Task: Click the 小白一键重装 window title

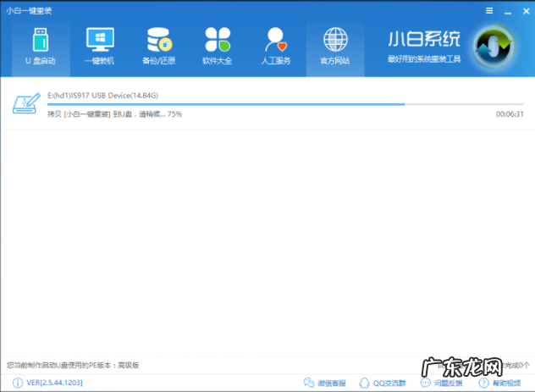Action: click(29, 11)
